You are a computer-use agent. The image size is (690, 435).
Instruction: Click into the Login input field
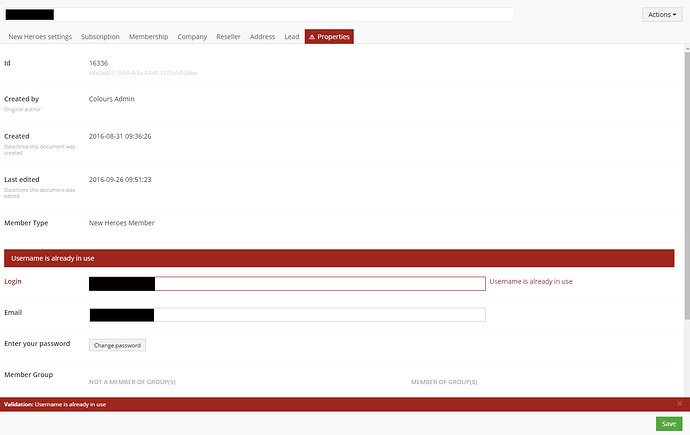click(x=318, y=283)
